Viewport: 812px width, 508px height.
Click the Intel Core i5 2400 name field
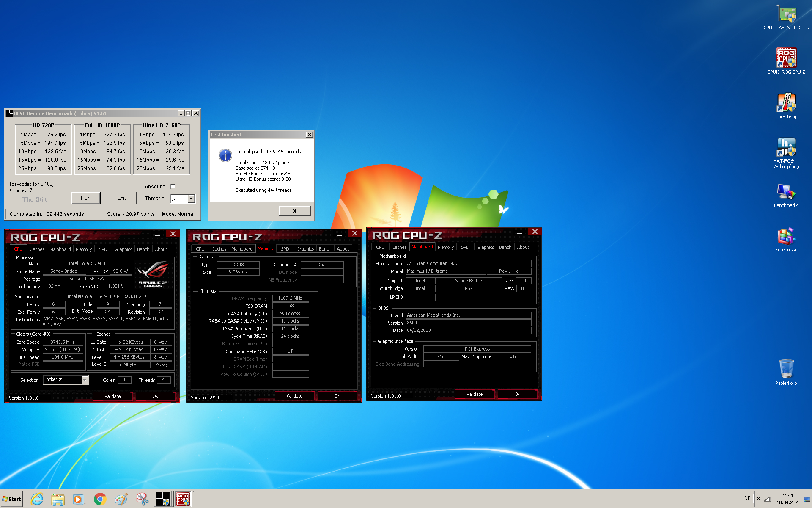click(x=87, y=263)
